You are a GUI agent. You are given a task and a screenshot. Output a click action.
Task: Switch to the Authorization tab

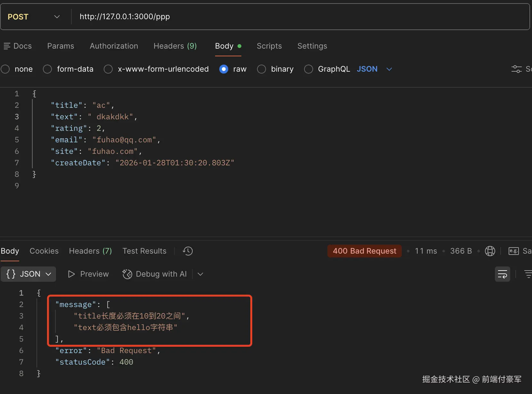114,46
